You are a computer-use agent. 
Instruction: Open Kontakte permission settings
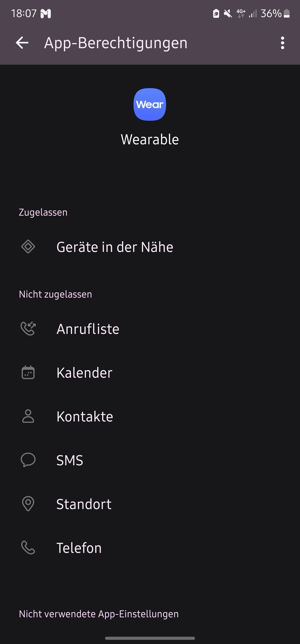(150, 416)
